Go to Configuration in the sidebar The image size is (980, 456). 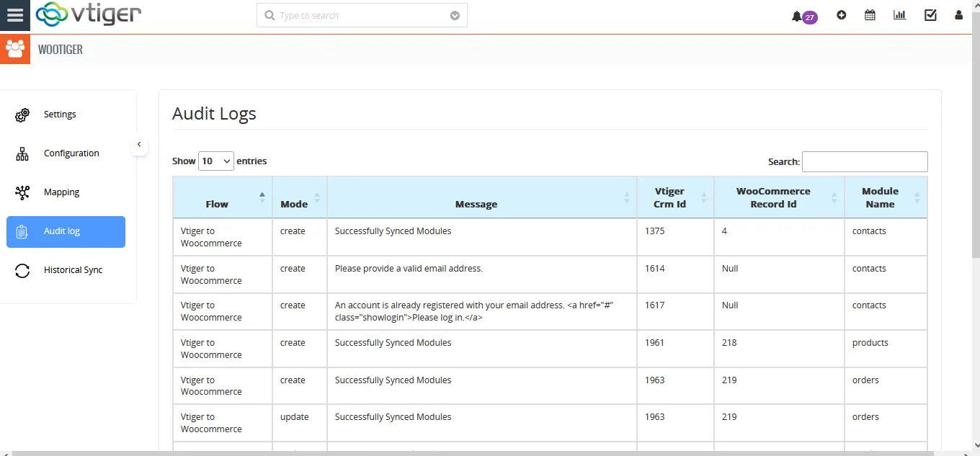71,153
